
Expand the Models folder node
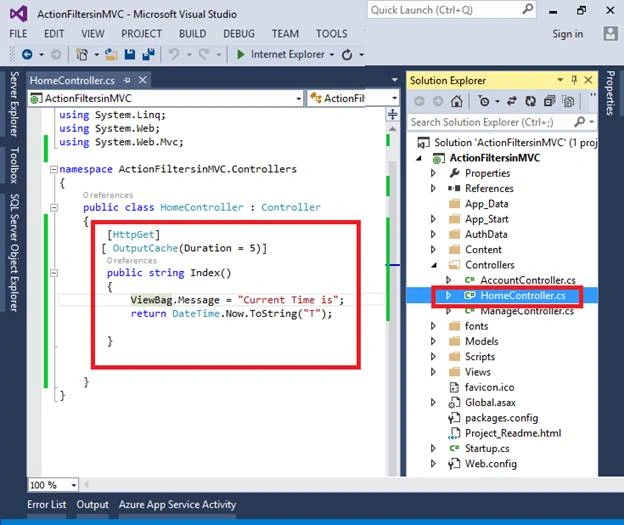[x=433, y=341]
